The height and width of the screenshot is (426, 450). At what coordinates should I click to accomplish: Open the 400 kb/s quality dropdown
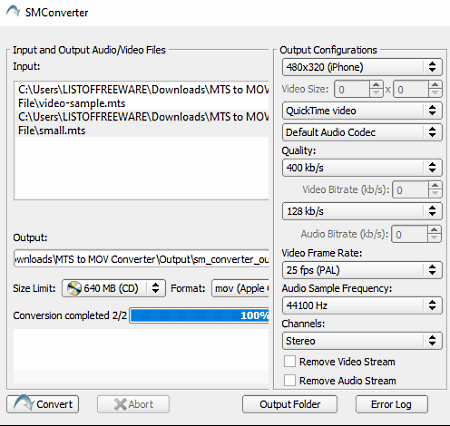362,167
